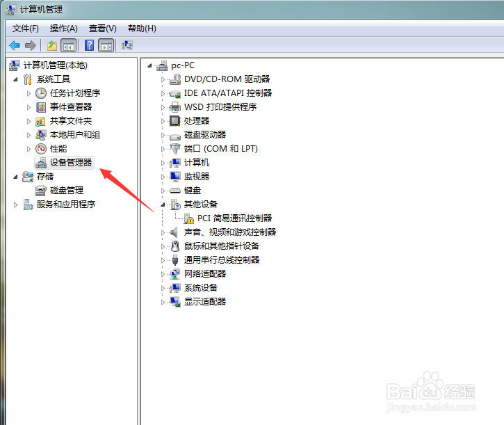Viewport: 504px width, 425px height.
Task: Click the Event Viewer icon
Action: (x=41, y=107)
